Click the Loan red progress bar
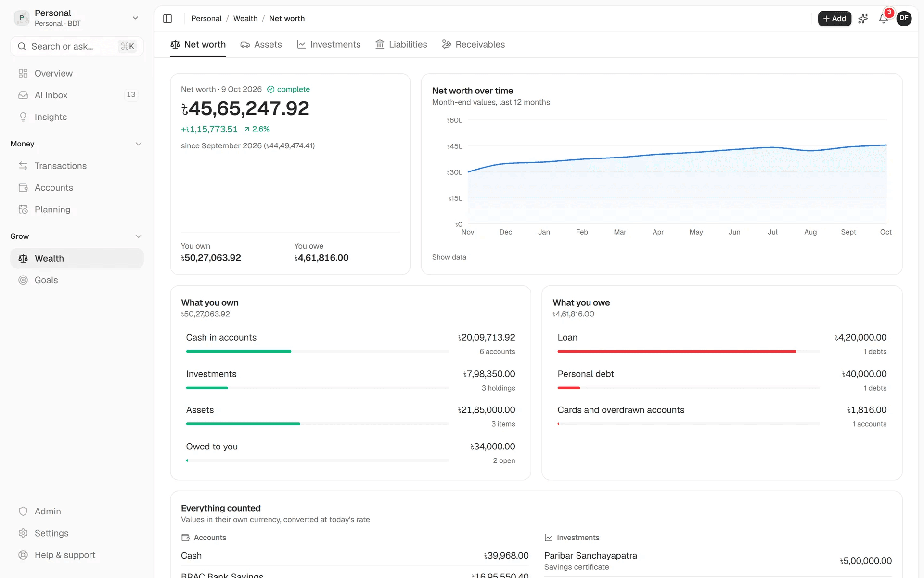 tap(689, 352)
